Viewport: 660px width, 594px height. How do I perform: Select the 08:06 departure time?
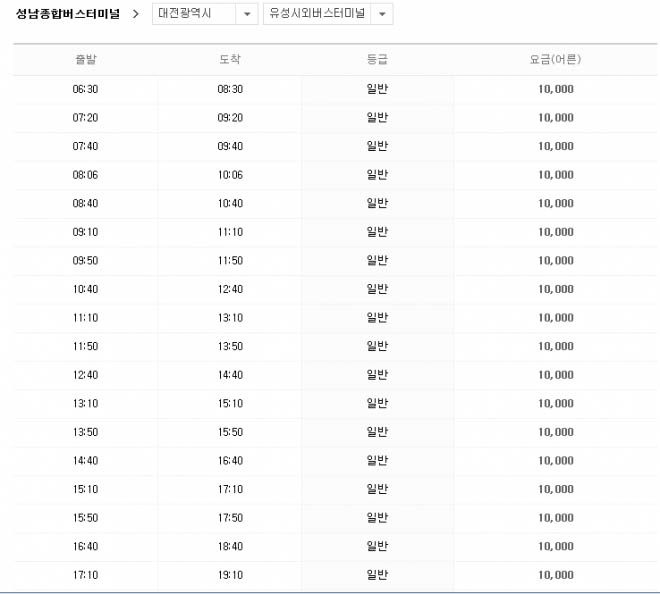pyautogui.click(x=85, y=175)
